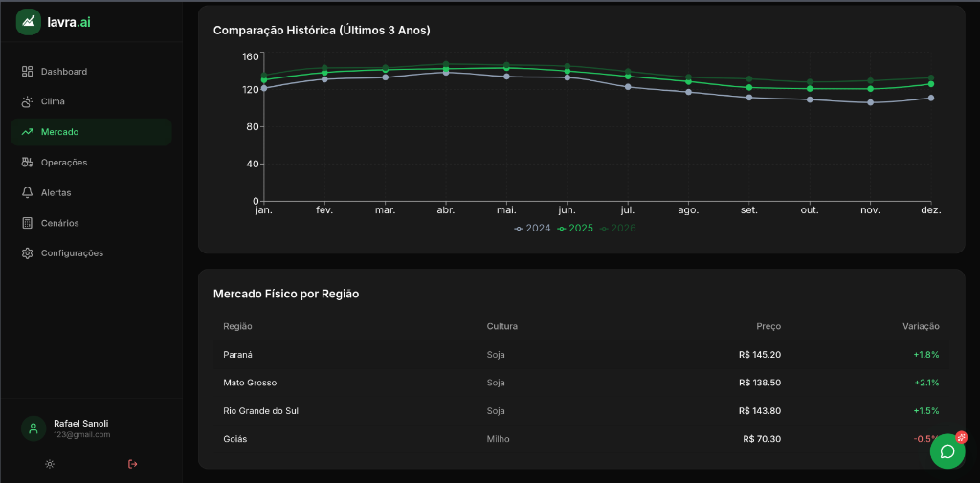This screenshot has height=483, width=980.
Task: Toggle the 2025 series in chart legend
Action: point(575,229)
